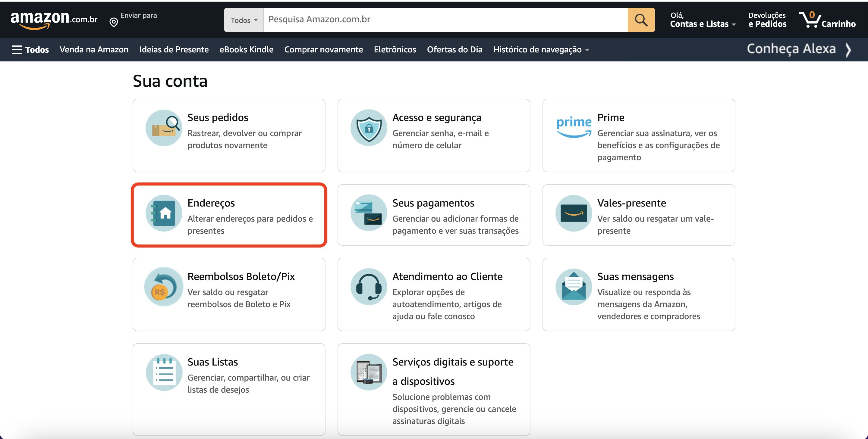868x439 pixels.
Task: Open Suas mensagens card title
Action: tap(635, 276)
